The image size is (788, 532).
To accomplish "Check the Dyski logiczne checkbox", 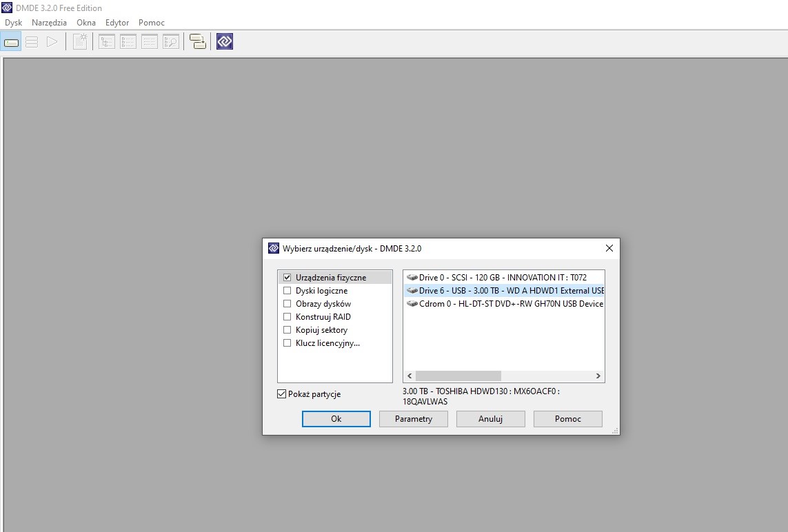I will coord(287,290).
